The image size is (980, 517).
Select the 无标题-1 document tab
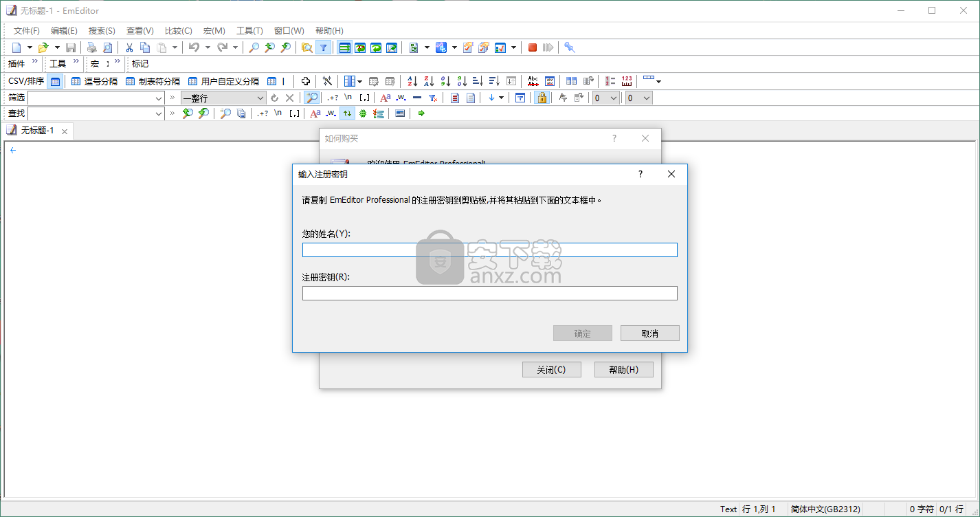tap(38, 131)
